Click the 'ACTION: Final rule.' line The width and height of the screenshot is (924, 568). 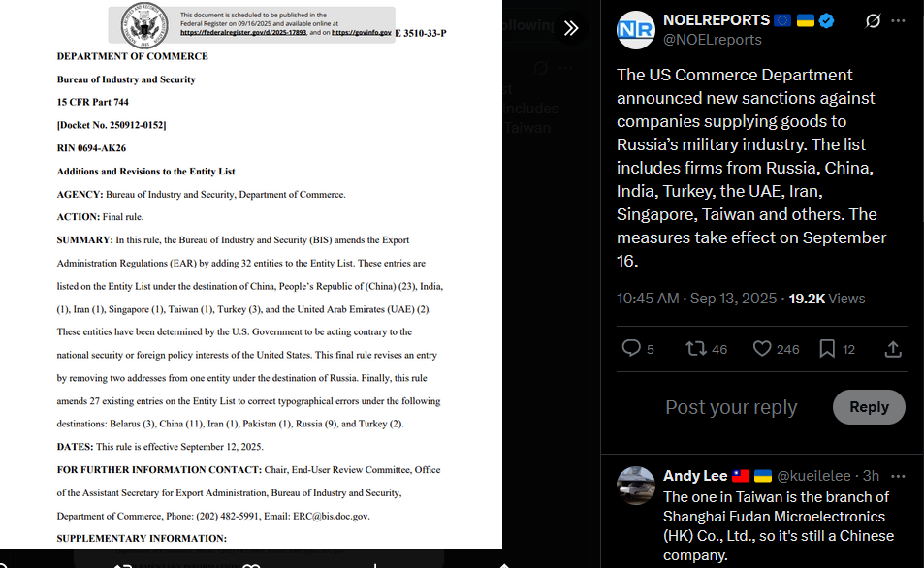(x=100, y=217)
